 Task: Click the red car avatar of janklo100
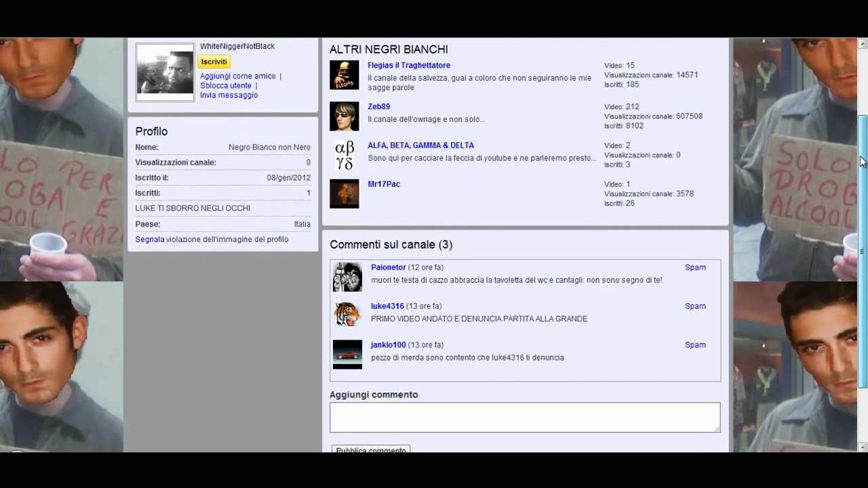pos(347,354)
